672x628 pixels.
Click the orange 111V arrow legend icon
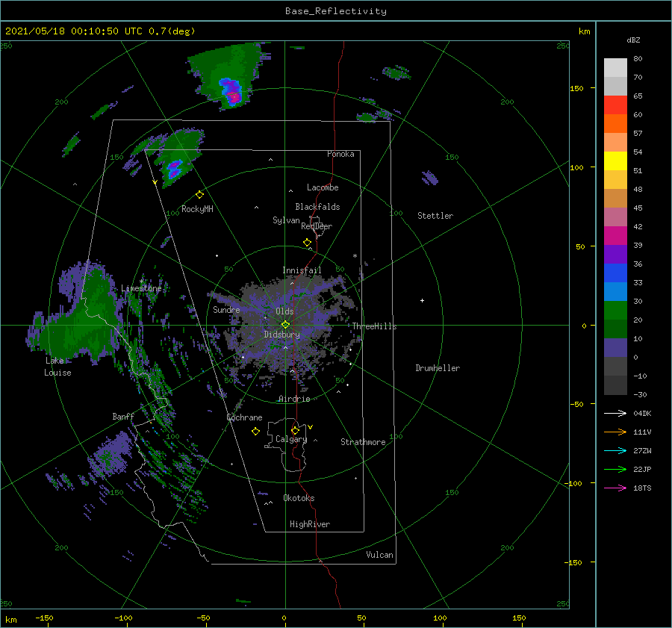[615, 432]
